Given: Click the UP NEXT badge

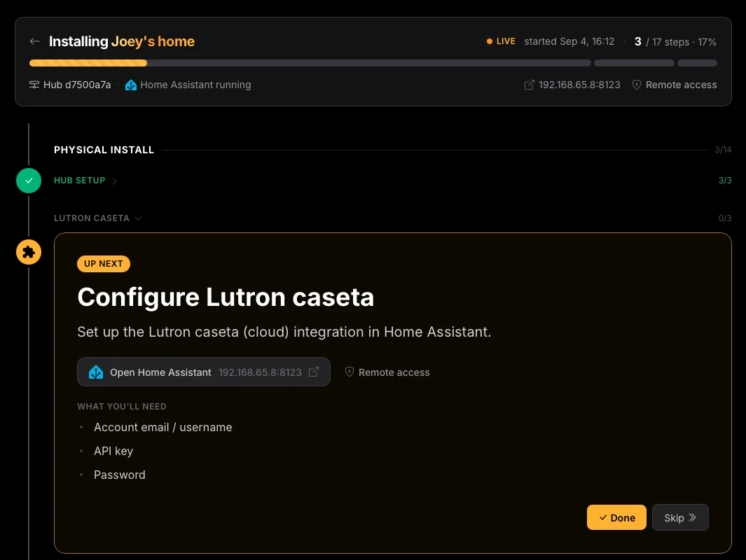Looking at the screenshot, I should (104, 264).
